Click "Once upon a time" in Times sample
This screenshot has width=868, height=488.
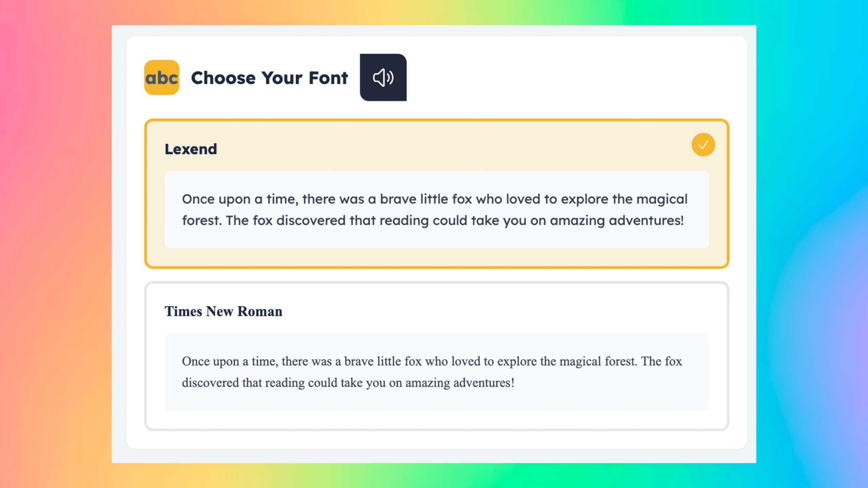[x=230, y=362]
